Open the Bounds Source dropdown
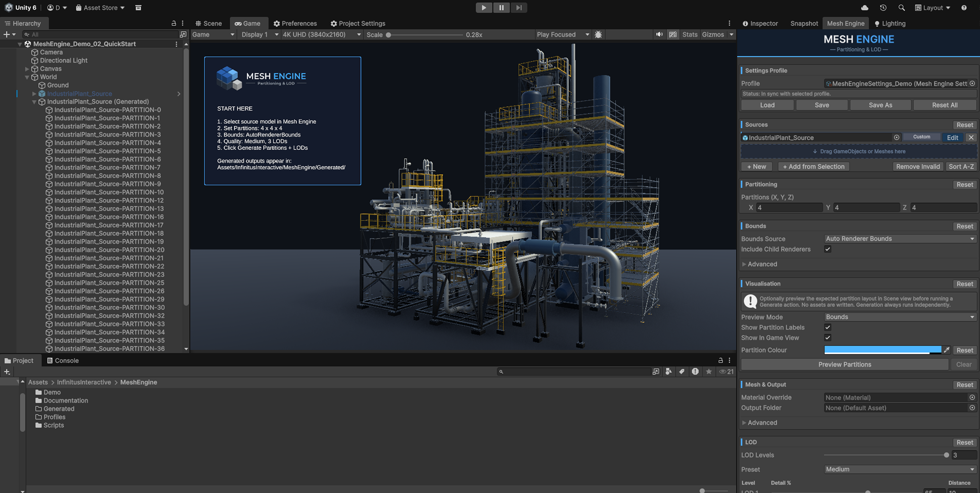980x493 pixels. [x=900, y=239]
